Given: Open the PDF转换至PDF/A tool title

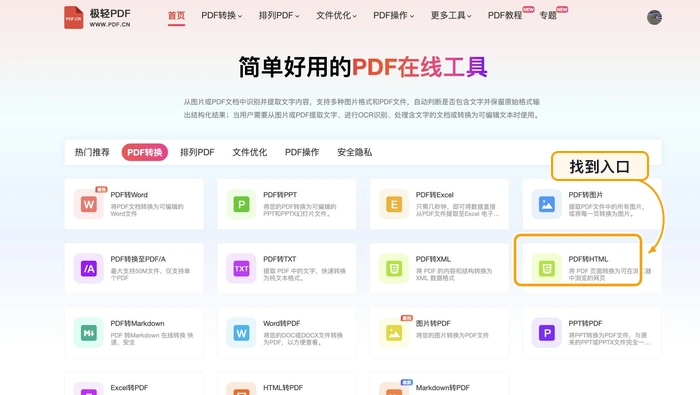Looking at the screenshot, I should [x=138, y=259].
